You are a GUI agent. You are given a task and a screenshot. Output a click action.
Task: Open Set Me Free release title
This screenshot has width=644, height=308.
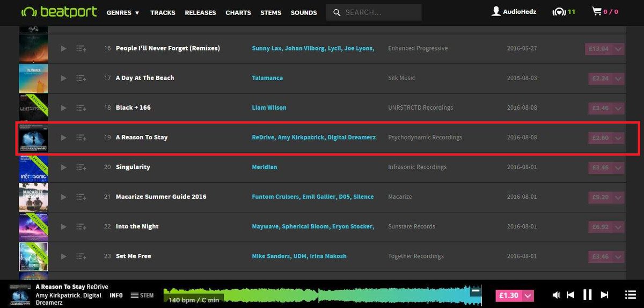click(134, 256)
